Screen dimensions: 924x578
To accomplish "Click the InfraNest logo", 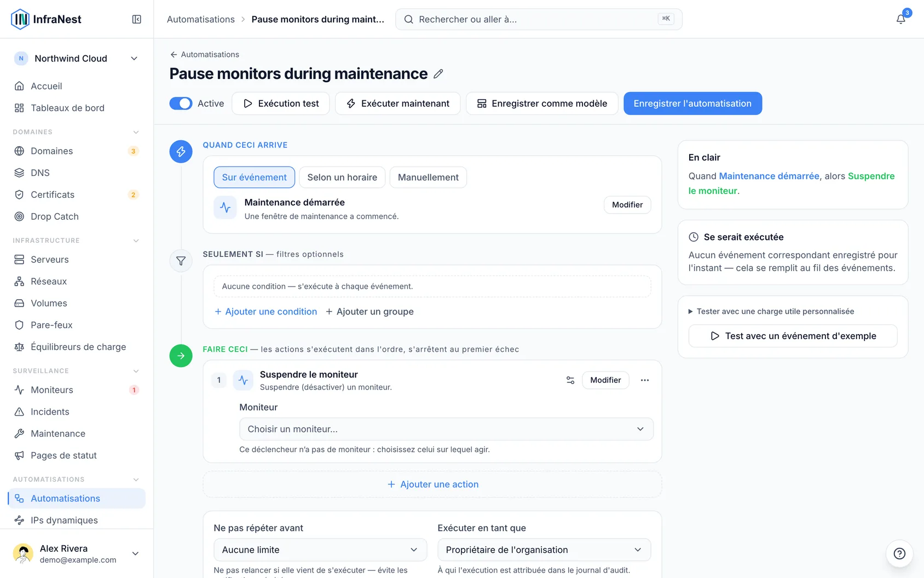I will click(x=46, y=19).
